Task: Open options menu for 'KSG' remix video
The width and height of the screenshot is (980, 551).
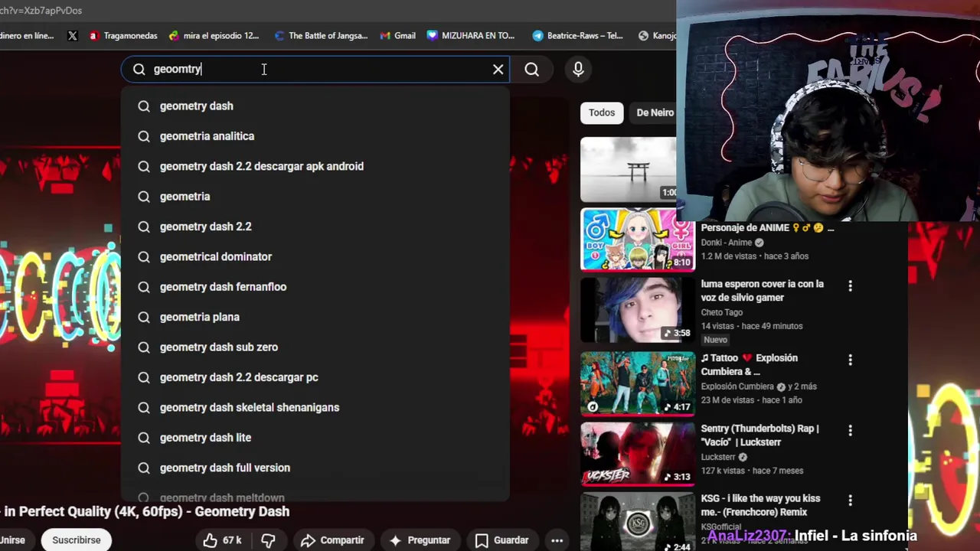Action: 850,500
